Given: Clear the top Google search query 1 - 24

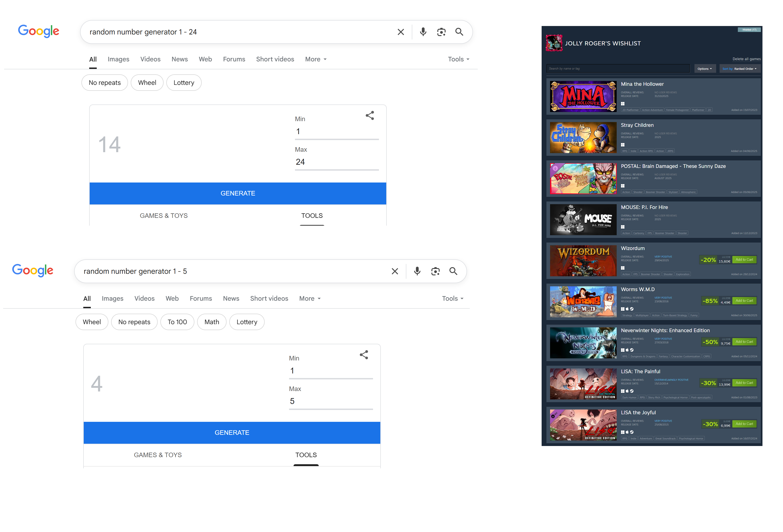Looking at the screenshot, I should (401, 32).
